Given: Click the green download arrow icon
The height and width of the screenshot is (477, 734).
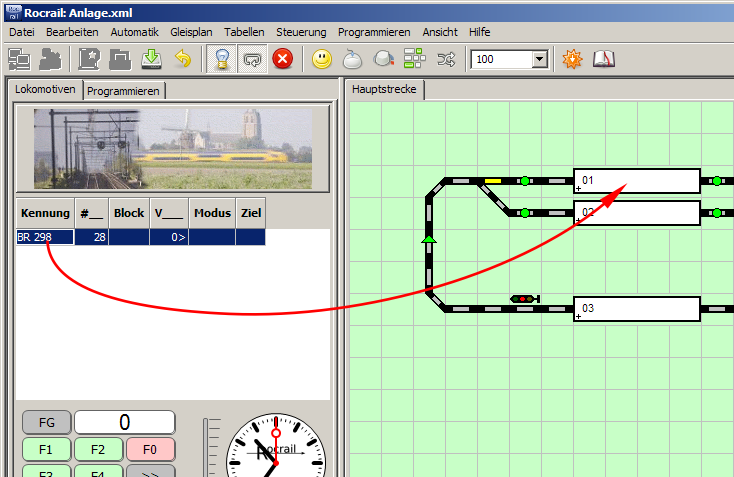Looking at the screenshot, I should pyautogui.click(x=151, y=59).
